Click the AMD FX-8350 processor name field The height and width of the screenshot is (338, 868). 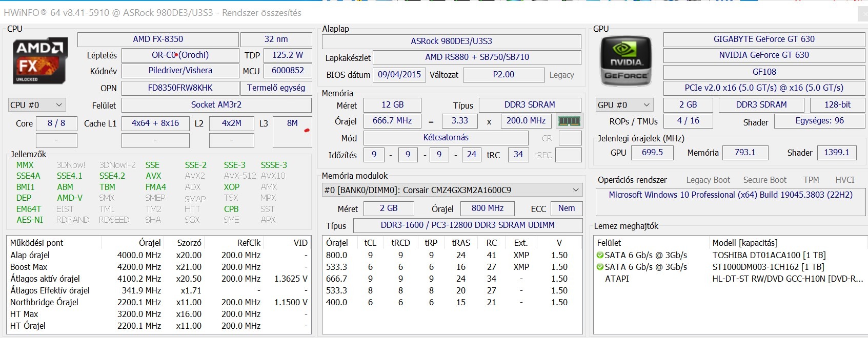tap(158, 39)
